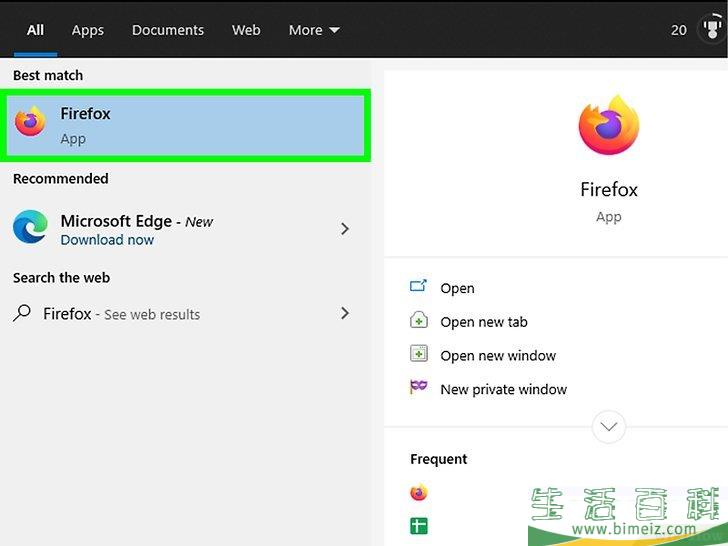
Task: Click the large Firefox logo in preview
Action: click(608, 124)
